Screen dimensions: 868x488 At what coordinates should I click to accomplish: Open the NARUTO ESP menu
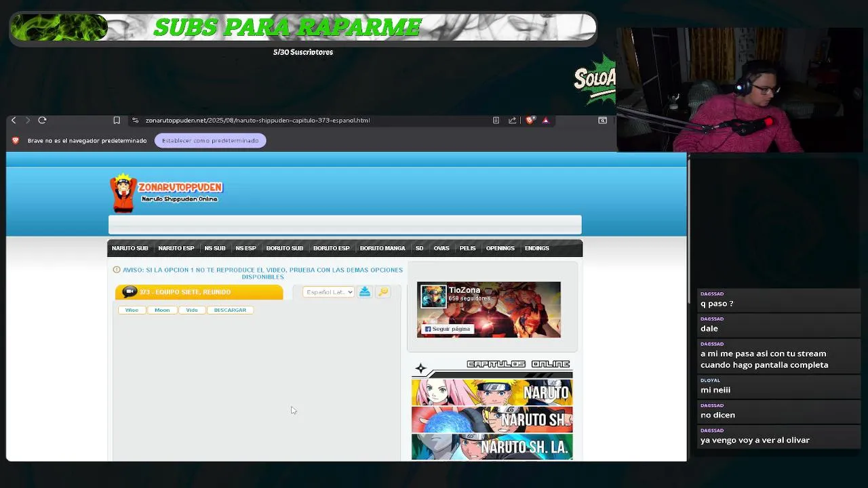pos(176,248)
